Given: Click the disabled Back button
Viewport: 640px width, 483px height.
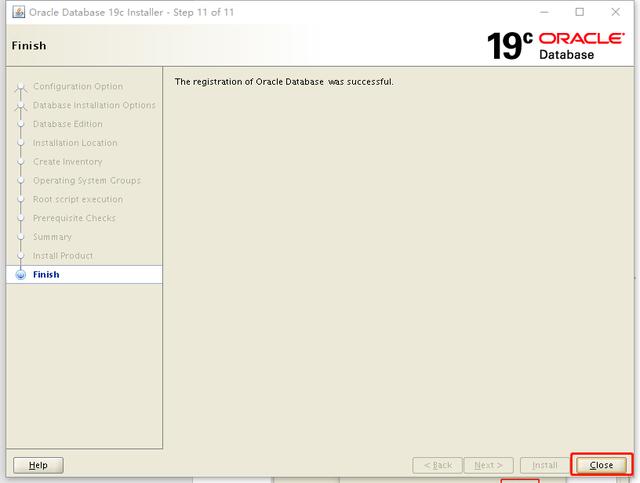Looking at the screenshot, I should coord(438,465).
